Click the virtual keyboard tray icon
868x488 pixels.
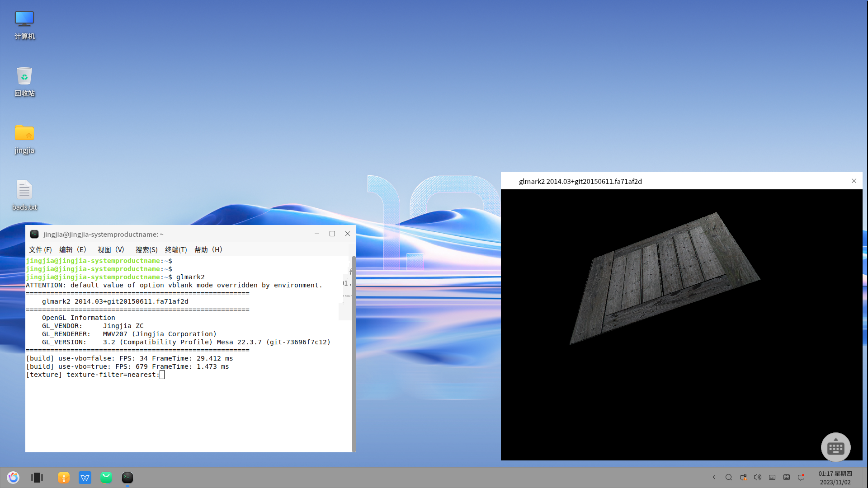pos(787,477)
